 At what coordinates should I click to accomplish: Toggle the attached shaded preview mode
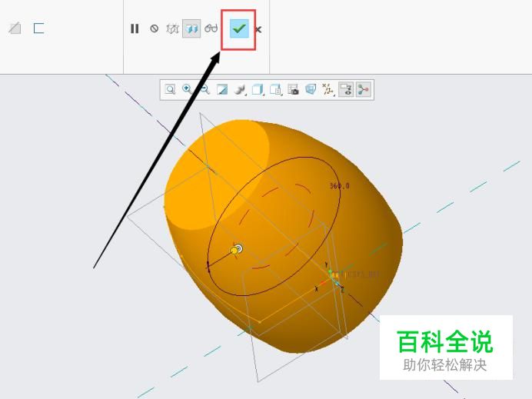(x=191, y=28)
